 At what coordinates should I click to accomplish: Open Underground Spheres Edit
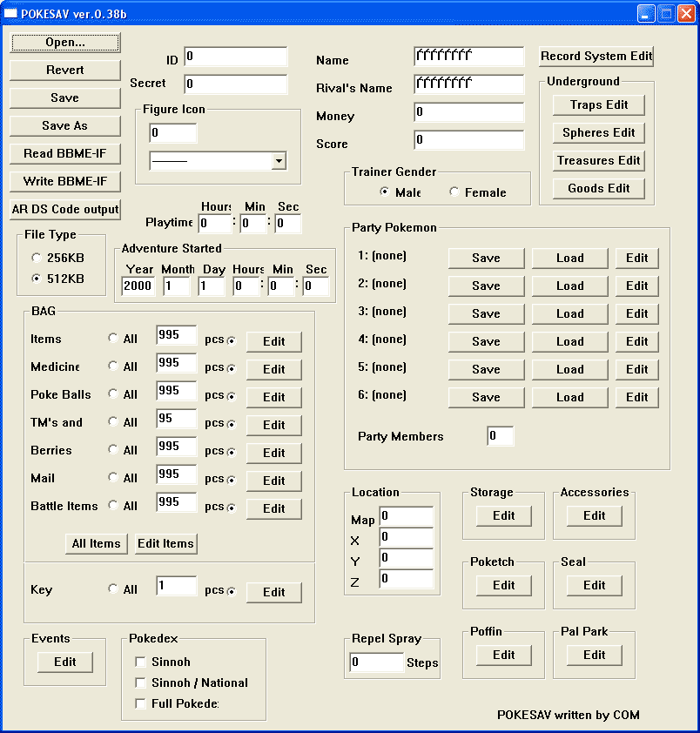pyautogui.click(x=598, y=133)
